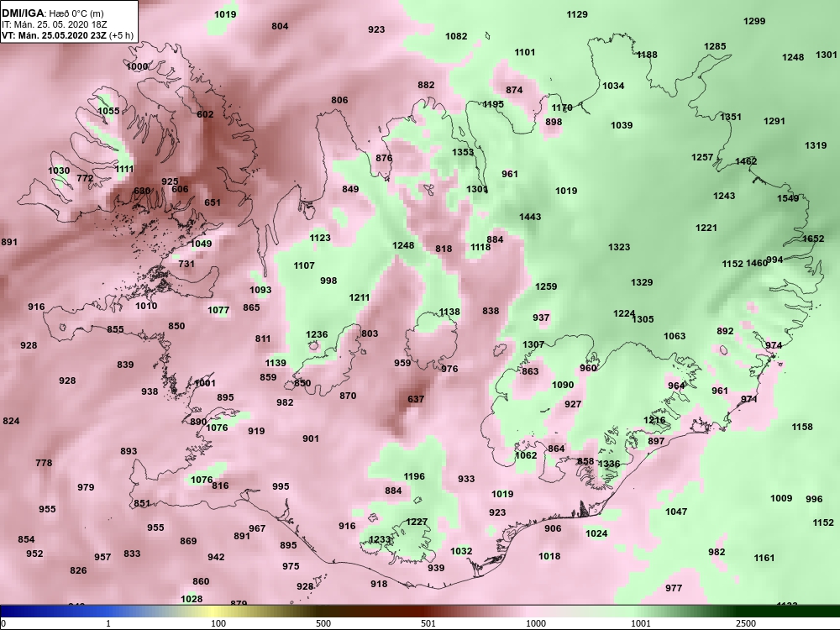Click the '501' label on the color scale
The image size is (840, 630).
coord(428,623)
